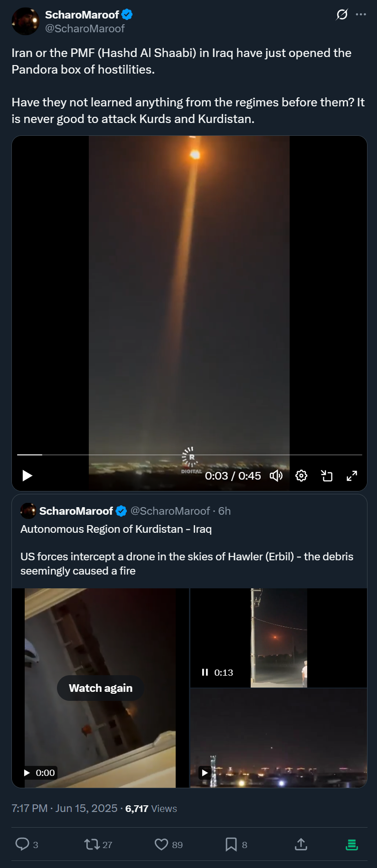Open the post timestamp 7:17 PM Jun 15, 2025
The width and height of the screenshot is (377, 868).
click(65, 809)
